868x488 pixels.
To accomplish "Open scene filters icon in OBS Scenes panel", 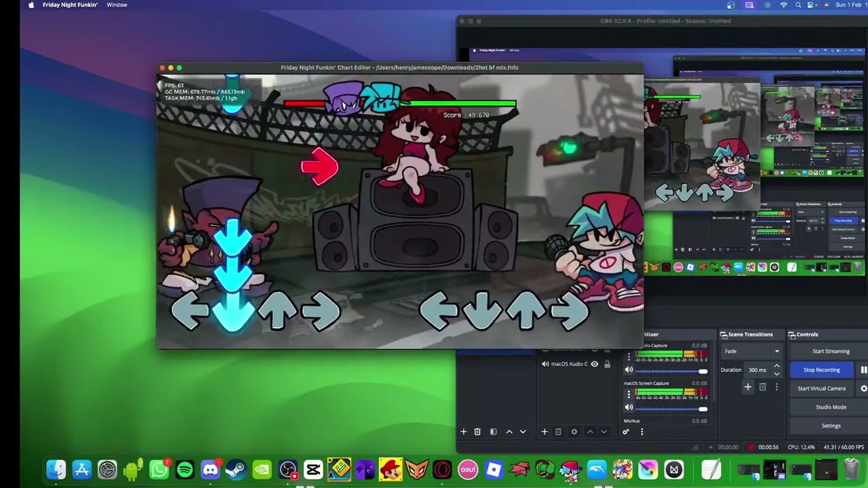I will click(x=493, y=432).
